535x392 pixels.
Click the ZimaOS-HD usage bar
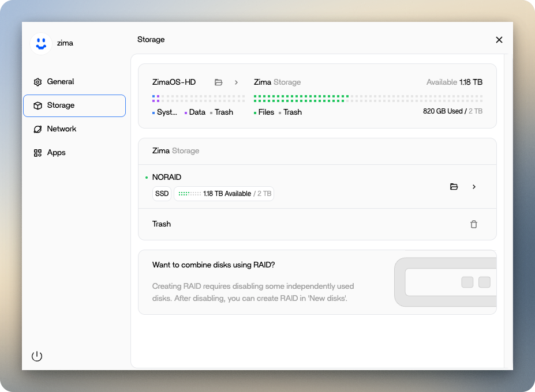tap(198, 99)
